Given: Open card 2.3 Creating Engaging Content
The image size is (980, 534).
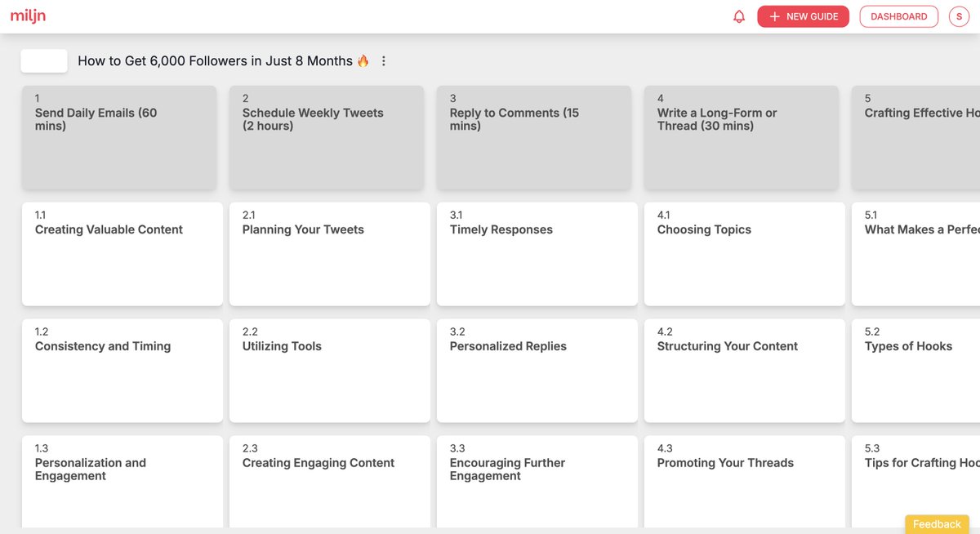Looking at the screenshot, I should tap(330, 482).
